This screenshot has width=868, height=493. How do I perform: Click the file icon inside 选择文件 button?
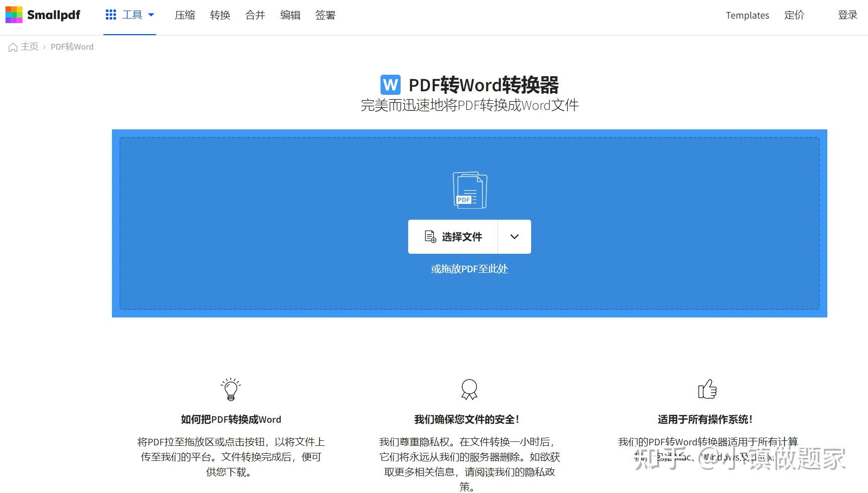[x=430, y=237]
